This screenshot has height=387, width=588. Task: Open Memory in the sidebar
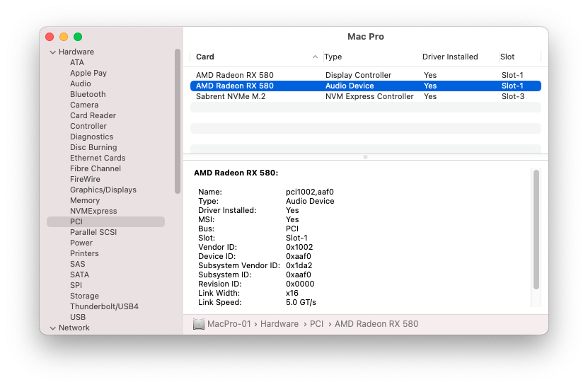click(x=85, y=201)
